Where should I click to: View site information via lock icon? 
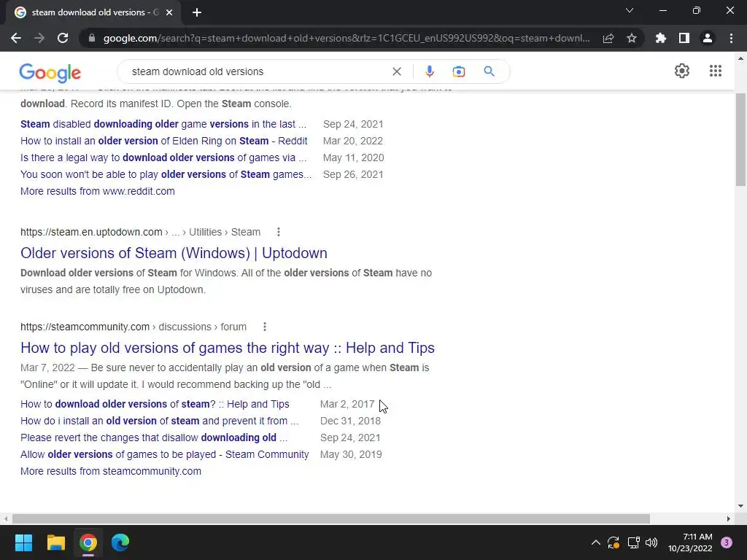pyautogui.click(x=92, y=38)
